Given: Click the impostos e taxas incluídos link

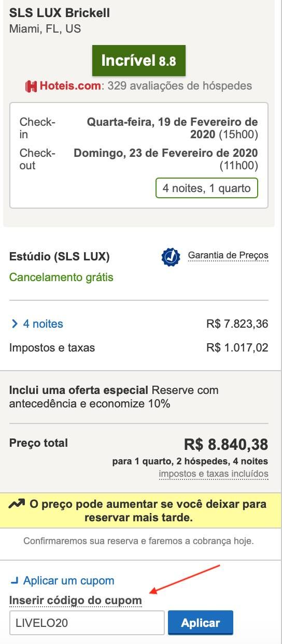Looking at the screenshot, I should pos(214,474).
